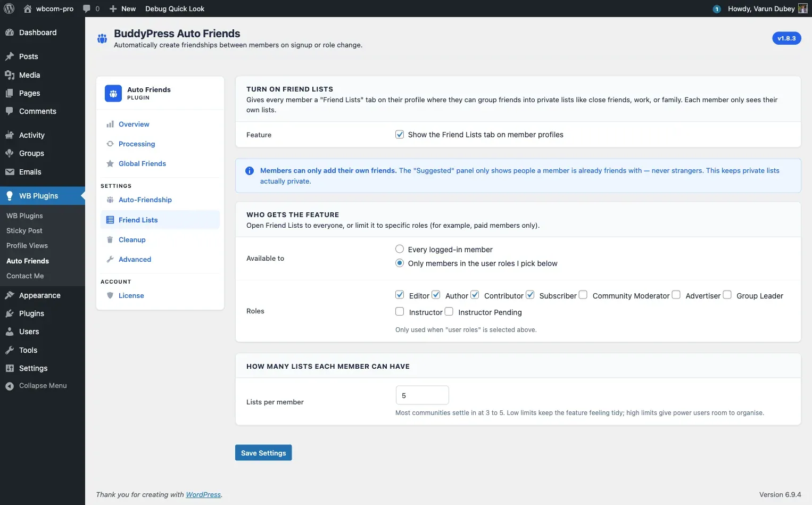Open Debug Quick Look in the admin bar
The width and height of the screenshot is (812, 505).
[x=175, y=9]
